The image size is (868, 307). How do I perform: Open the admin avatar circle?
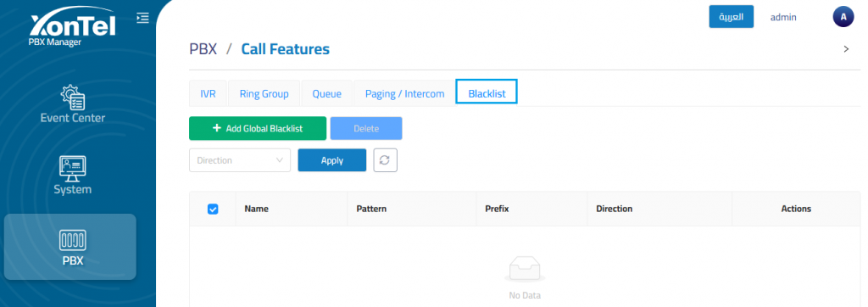click(x=843, y=17)
